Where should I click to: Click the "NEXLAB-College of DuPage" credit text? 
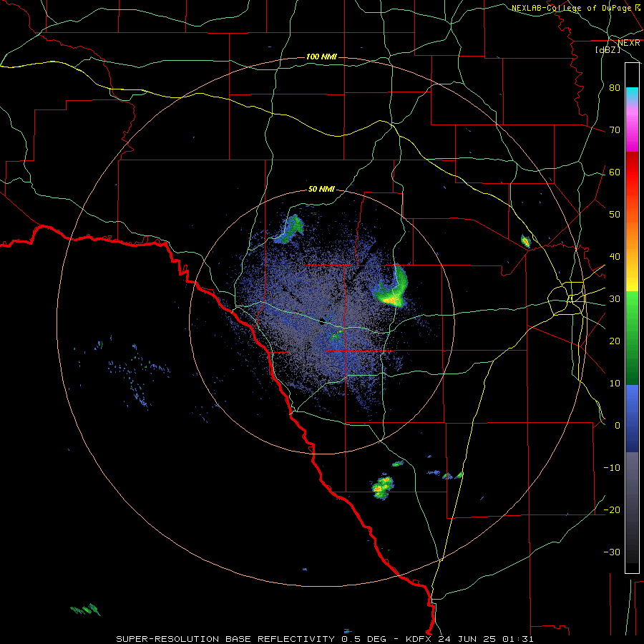(571, 8)
